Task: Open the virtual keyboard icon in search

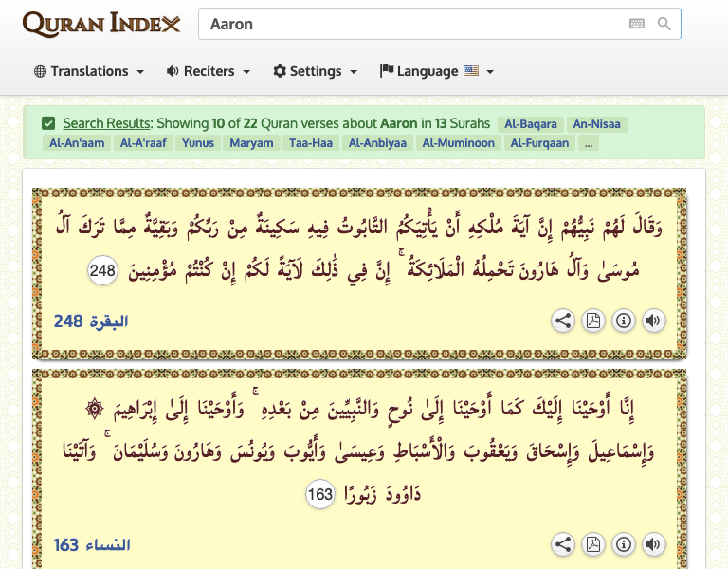Action: coord(637,24)
